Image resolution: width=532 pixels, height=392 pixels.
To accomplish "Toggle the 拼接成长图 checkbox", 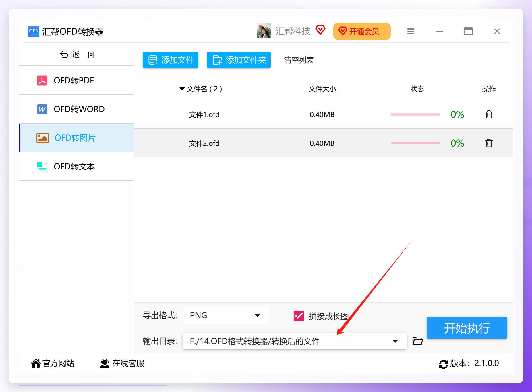I will click(x=299, y=316).
